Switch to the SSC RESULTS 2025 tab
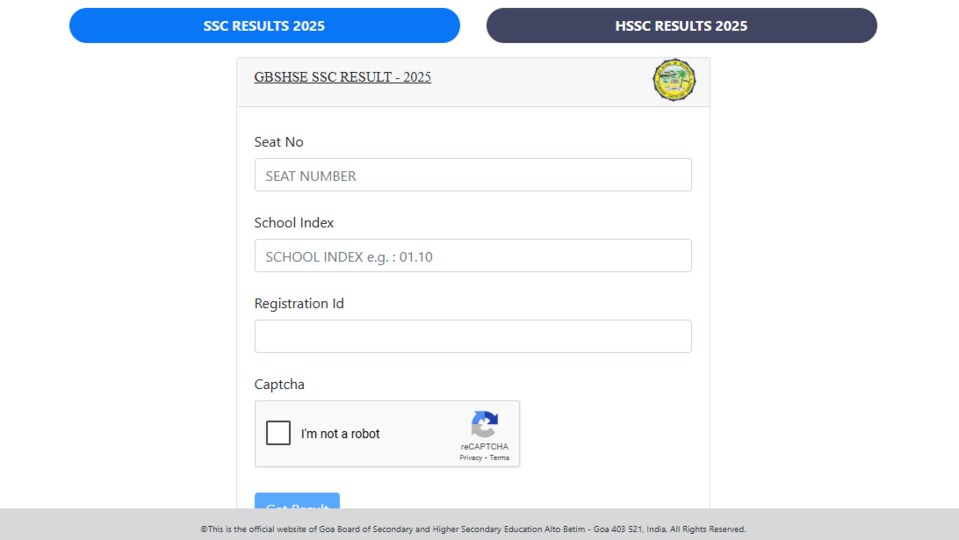This screenshot has width=959, height=540. 264,26
